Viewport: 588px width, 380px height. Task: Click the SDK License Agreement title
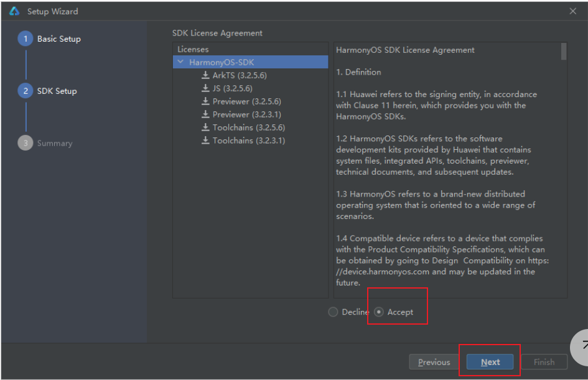(217, 33)
